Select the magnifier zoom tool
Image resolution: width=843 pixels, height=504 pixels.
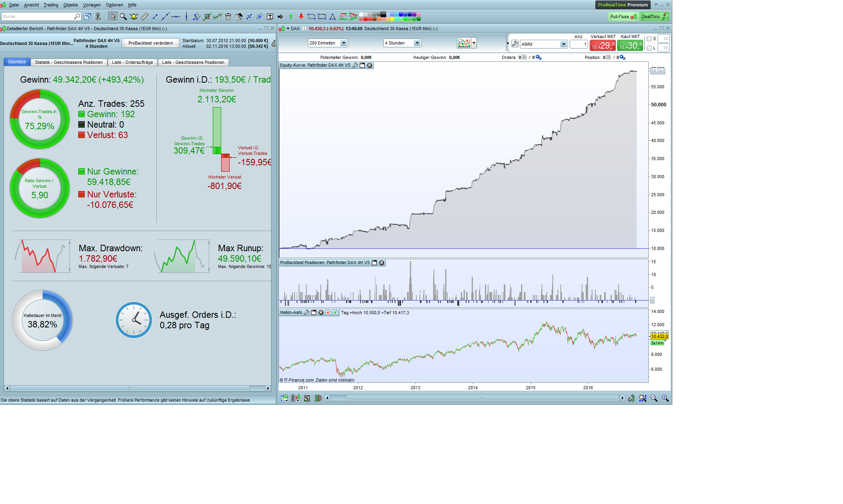point(123,16)
